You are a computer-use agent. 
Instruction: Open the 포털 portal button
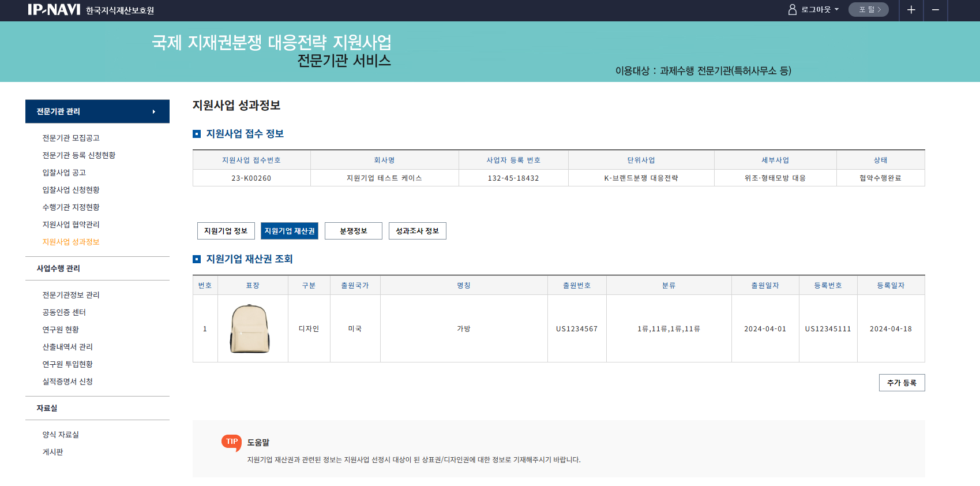pyautogui.click(x=868, y=10)
